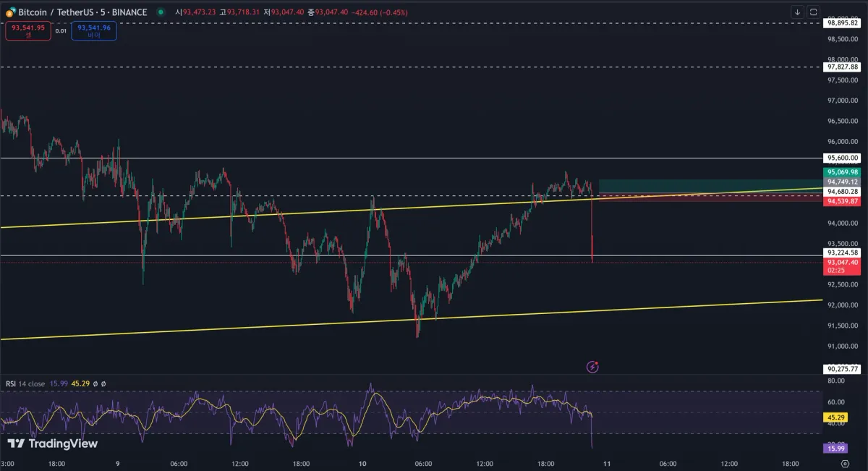Image resolution: width=868 pixels, height=471 pixels.
Task: Click the green market status dot
Action: 159,12
